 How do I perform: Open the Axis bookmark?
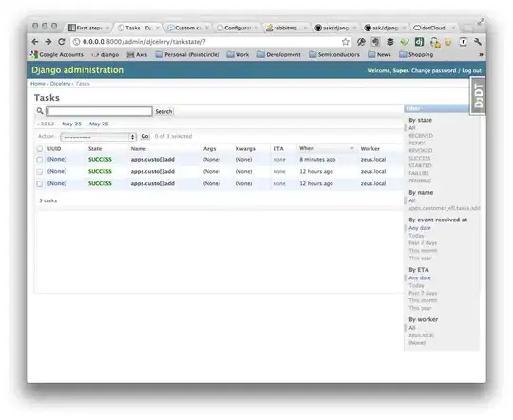click(137, 55)
